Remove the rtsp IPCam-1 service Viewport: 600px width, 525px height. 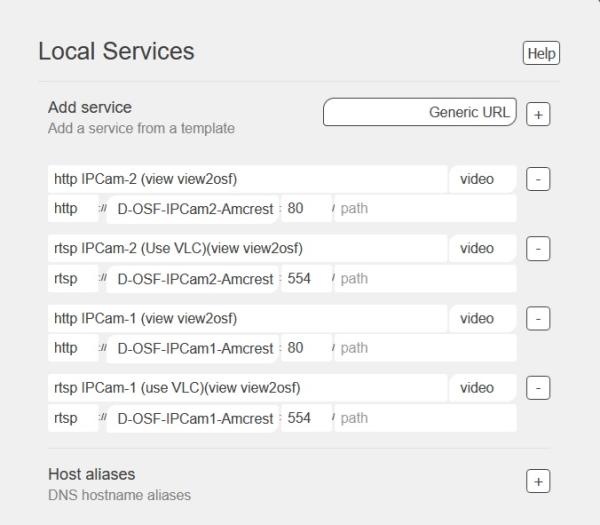pyautogui.click(x=537, y=388)
